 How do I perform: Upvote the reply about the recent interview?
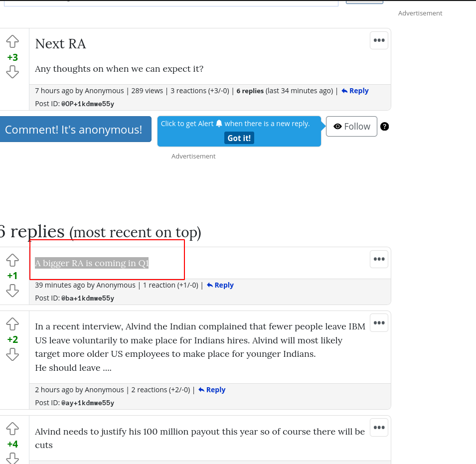coord(12,324)
